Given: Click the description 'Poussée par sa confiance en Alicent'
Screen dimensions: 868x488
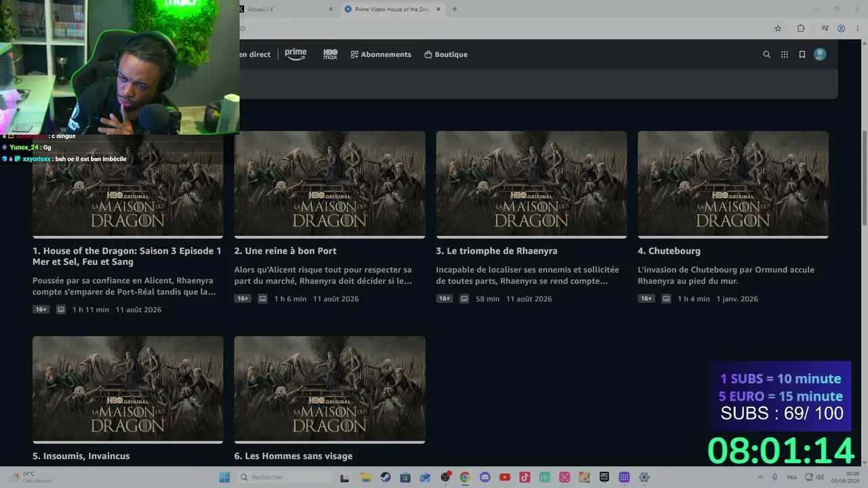Looking at the screenshot, I should (124, 286).
